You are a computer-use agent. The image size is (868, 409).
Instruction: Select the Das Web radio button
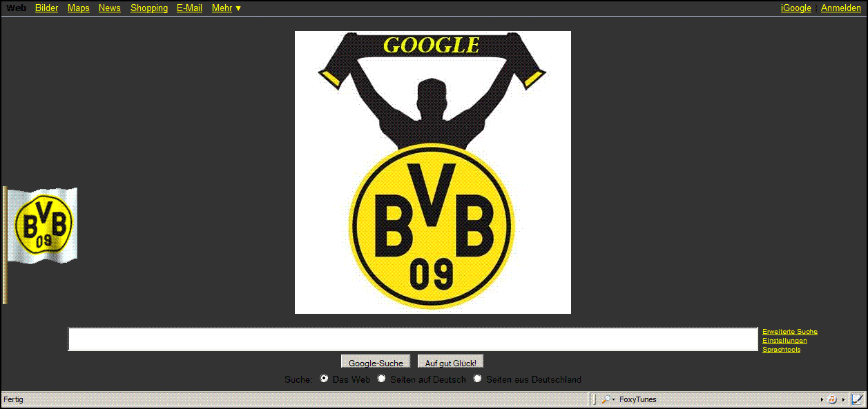[324, 379]
